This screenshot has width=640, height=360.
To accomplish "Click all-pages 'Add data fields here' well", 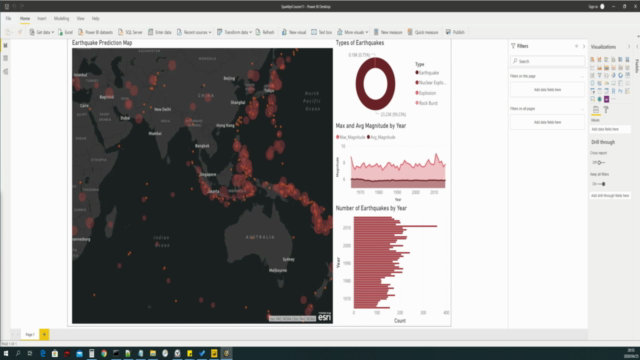I will click(547, 122).
